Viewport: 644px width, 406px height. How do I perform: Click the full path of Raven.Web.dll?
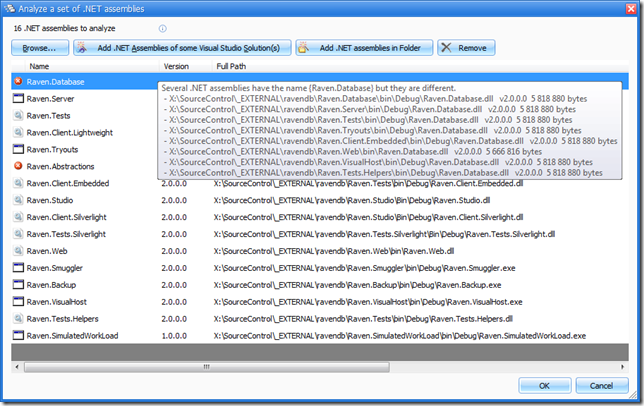click(x=334, y=251)
